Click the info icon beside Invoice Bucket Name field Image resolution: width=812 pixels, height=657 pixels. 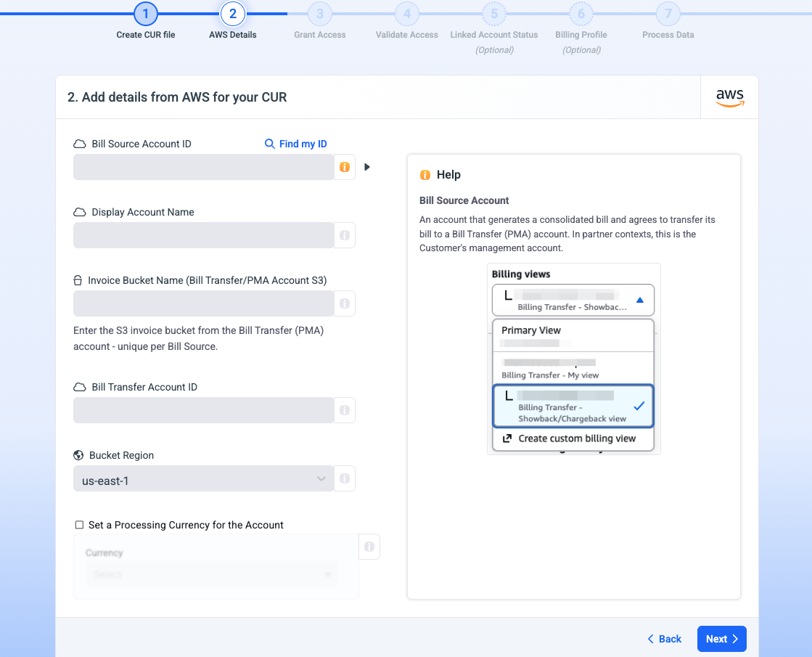345,303
